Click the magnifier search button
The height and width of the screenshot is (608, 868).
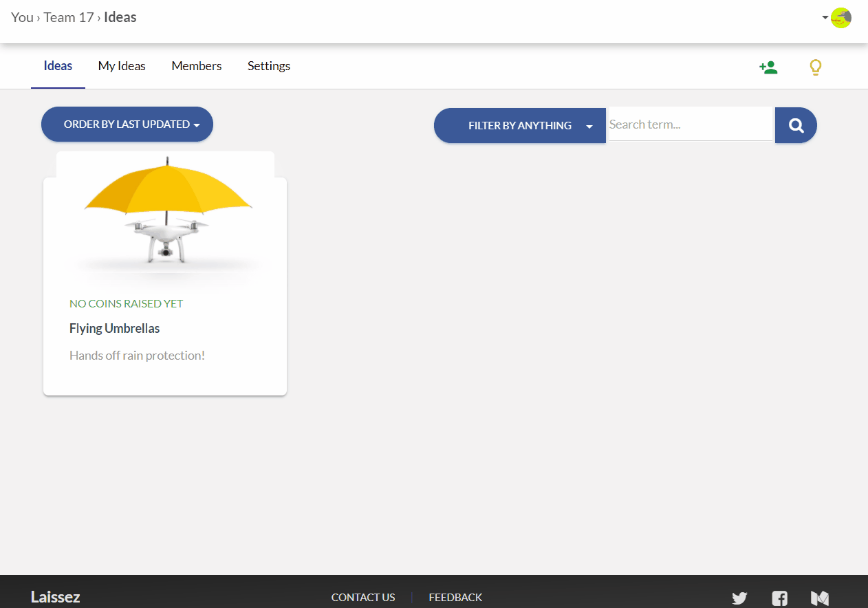[x=796, y=125]
